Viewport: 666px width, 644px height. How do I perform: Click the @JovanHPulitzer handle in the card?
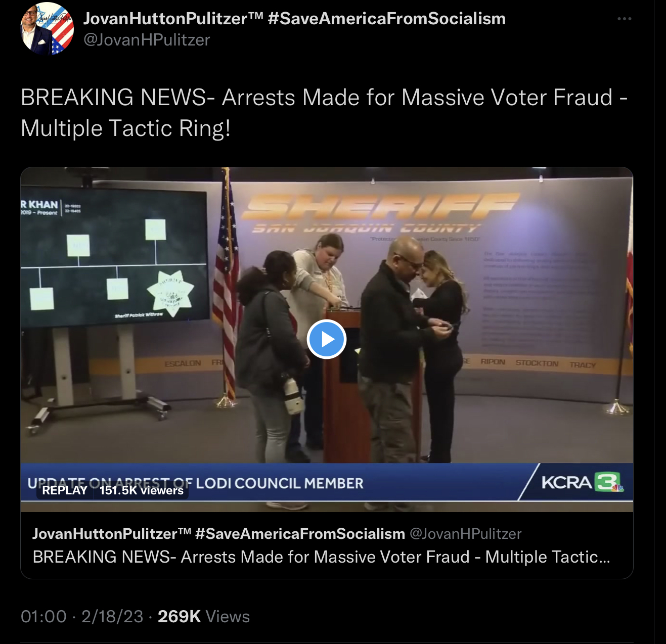pyautogui.click(x=465, y=534)
